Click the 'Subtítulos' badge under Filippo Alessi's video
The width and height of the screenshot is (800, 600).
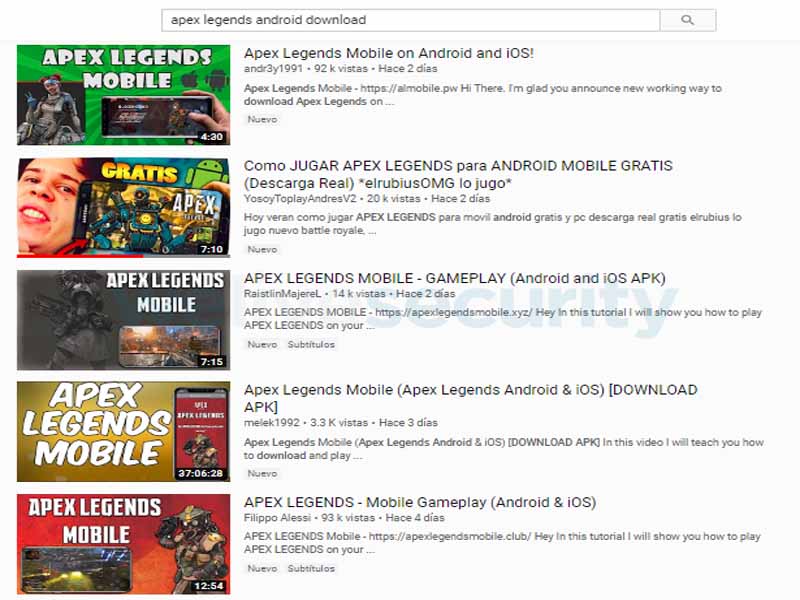tap(311, 568)
